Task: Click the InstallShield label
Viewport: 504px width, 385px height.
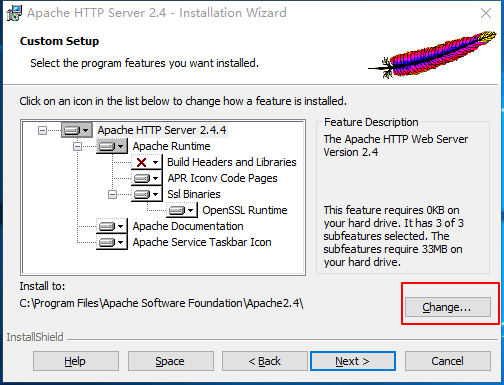Action: 35,337
